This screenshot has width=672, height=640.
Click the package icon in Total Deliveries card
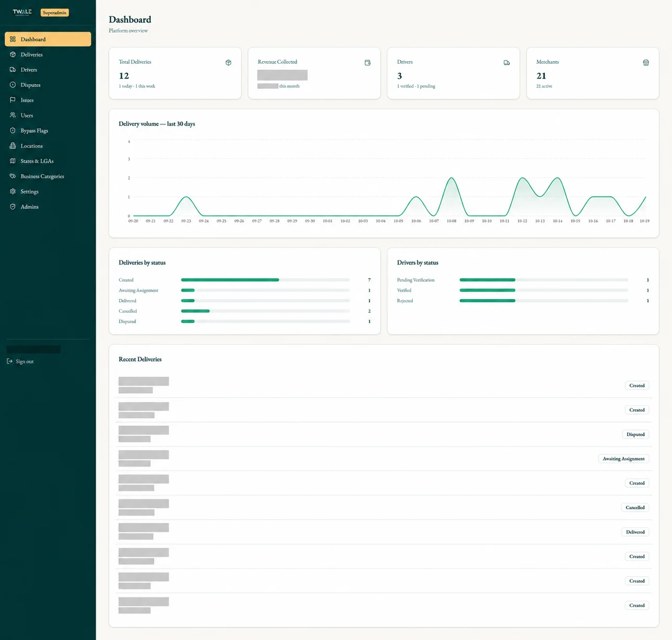point(229,63)
